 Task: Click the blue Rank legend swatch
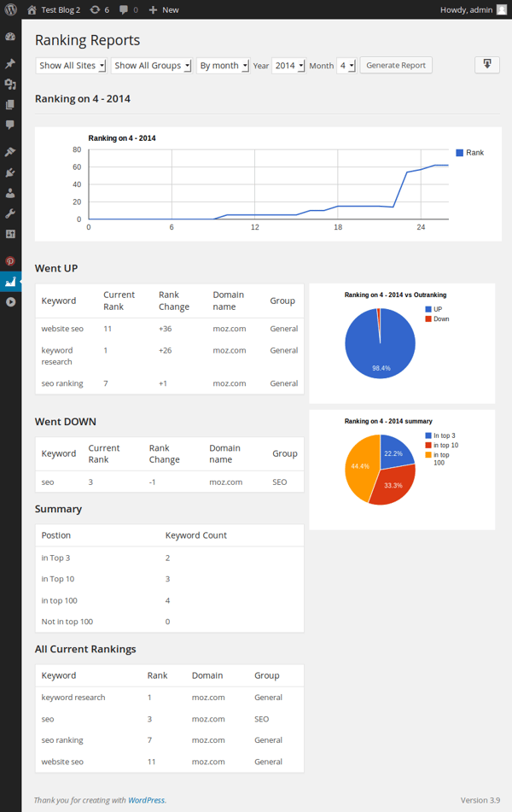[459, 153]
